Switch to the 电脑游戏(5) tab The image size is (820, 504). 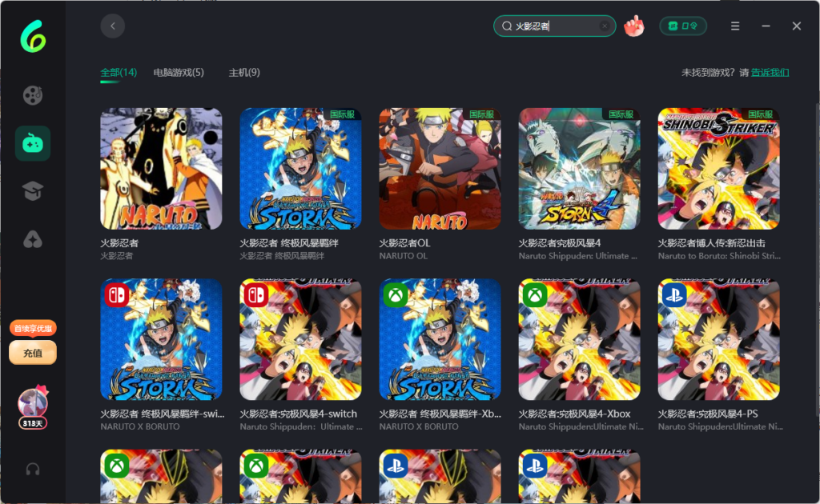(x=179, y=73)
